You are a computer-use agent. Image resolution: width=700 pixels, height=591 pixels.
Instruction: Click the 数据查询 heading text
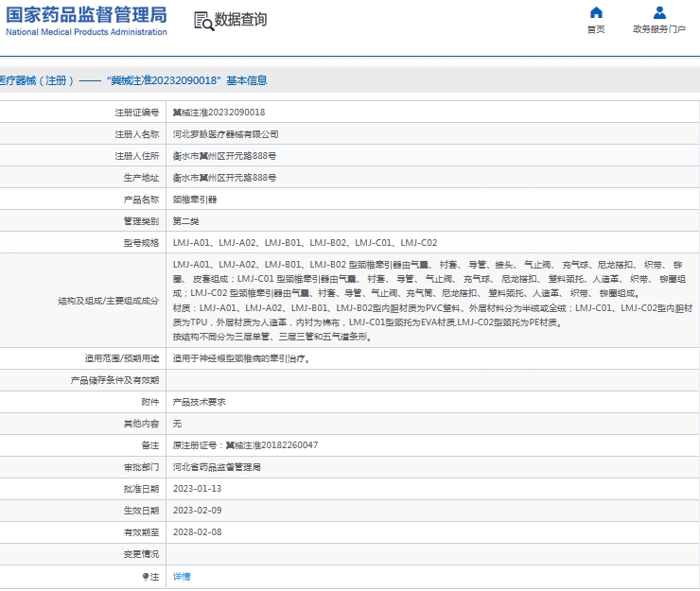pos(240,20)
